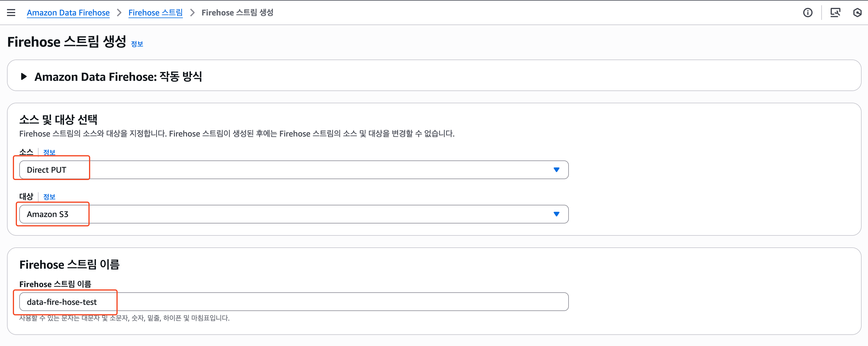Open the hamburger navigation menu

(x=11, y=13)
